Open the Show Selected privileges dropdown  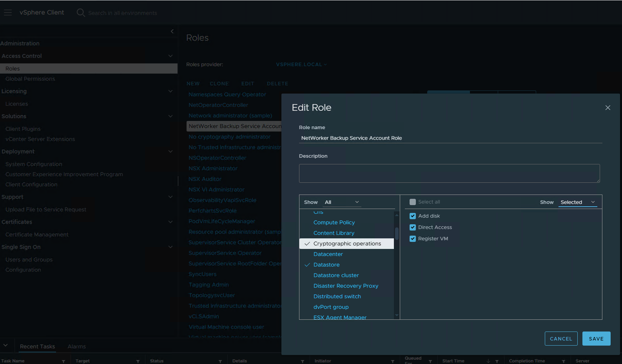[578, 202]
